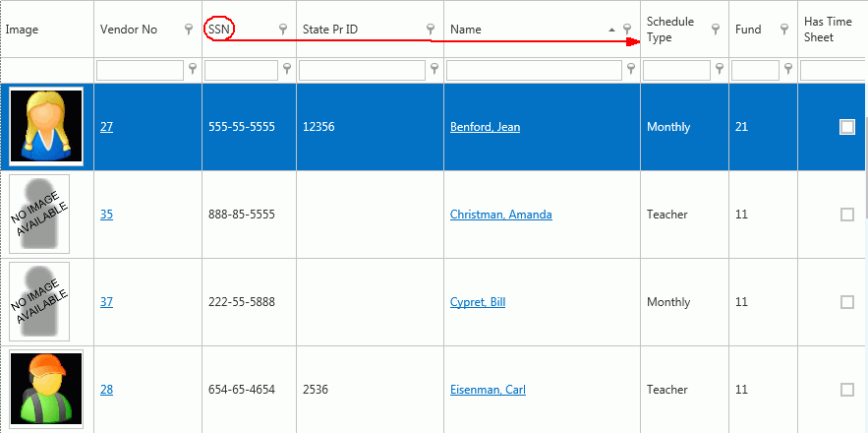Select SSN cell 555-55-5555
Image resolution: width=868 pixels, height=433 pixels.
[x=242, y=127]
